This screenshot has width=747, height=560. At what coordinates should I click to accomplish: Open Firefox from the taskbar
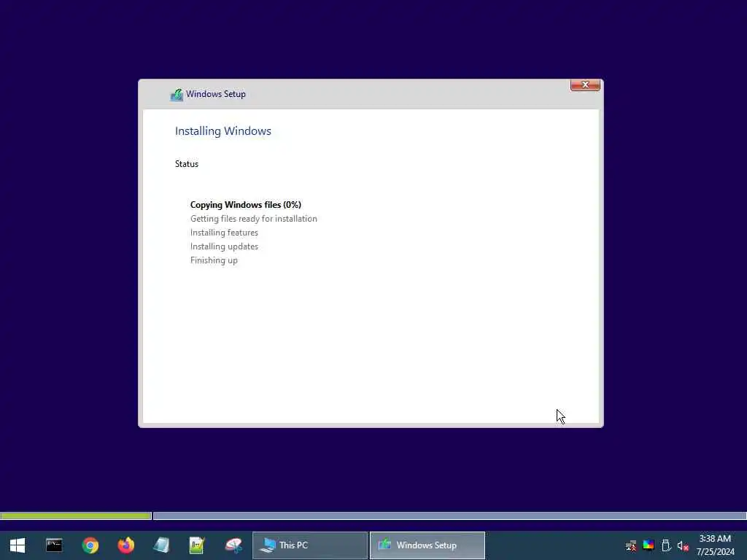pyautogui.click(x=125, y=545)
